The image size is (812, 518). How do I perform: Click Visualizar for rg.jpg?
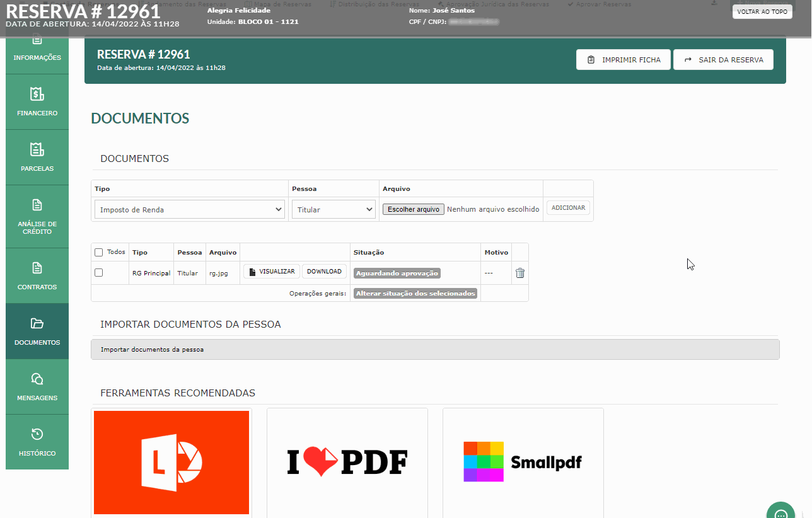coord(272,272)
